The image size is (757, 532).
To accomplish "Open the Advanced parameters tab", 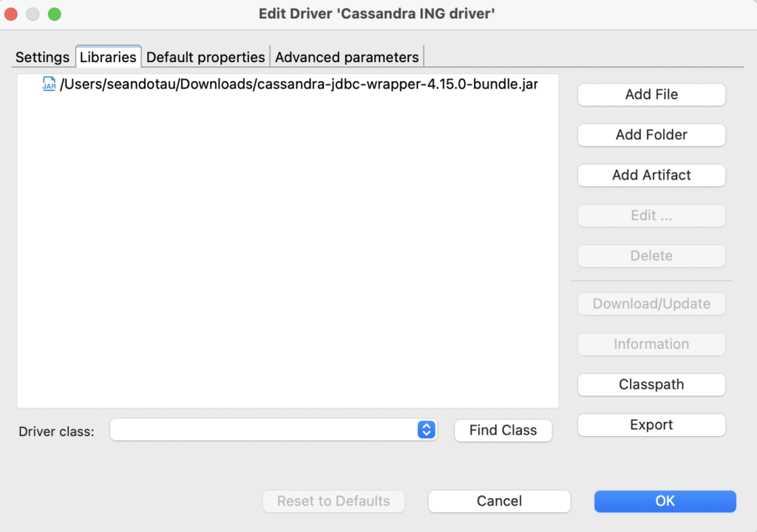I will point(347,57).
